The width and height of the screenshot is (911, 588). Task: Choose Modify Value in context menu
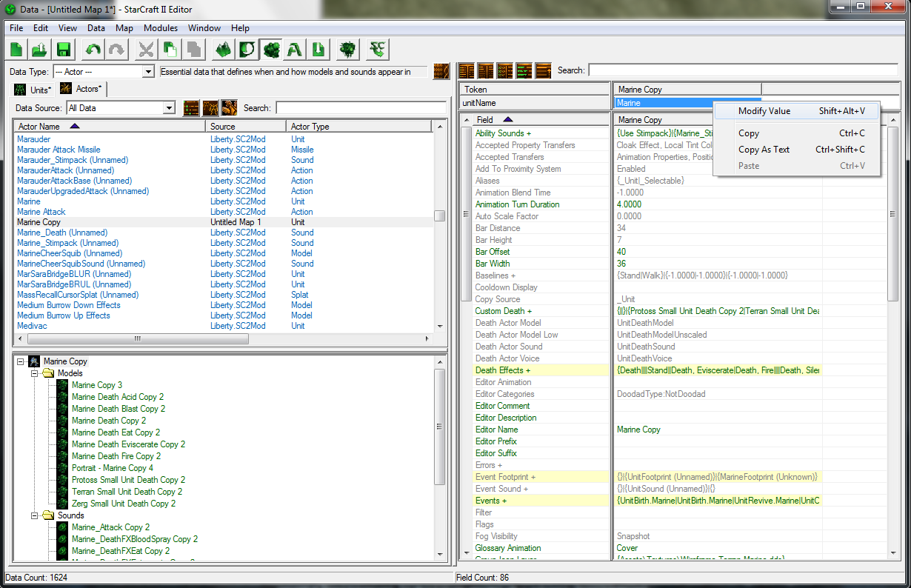click(764, 111)
